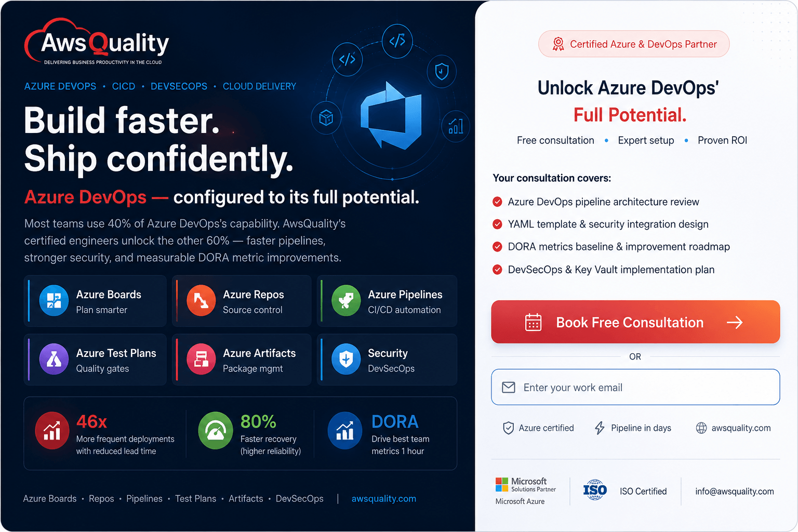
Task: Click Azure Boards in footer list
Action: [50, 499]
